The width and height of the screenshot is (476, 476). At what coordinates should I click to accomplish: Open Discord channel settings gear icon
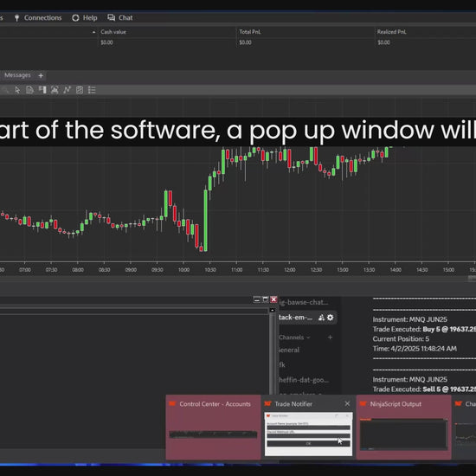tap(331, 318)
